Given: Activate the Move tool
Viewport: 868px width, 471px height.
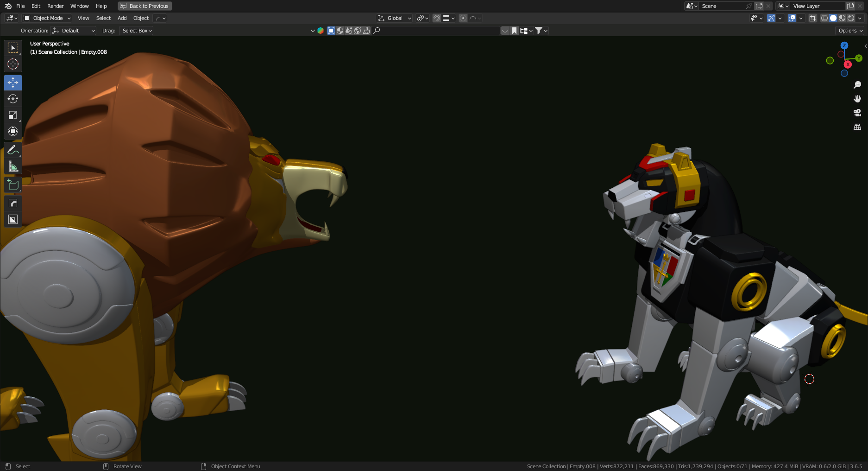Looking at the screenshot, I should [x=13, y=83].
